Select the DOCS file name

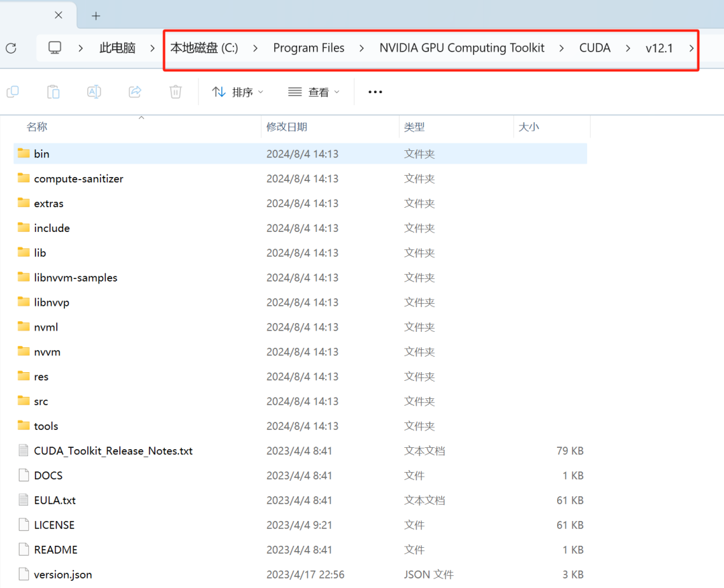[x=48, y=475]
